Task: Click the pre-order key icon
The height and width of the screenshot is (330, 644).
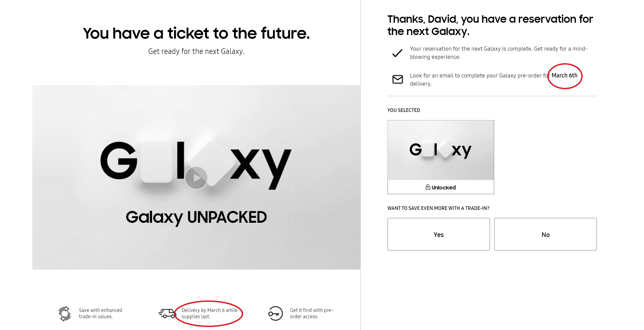Action: click(x=275, y=313)
